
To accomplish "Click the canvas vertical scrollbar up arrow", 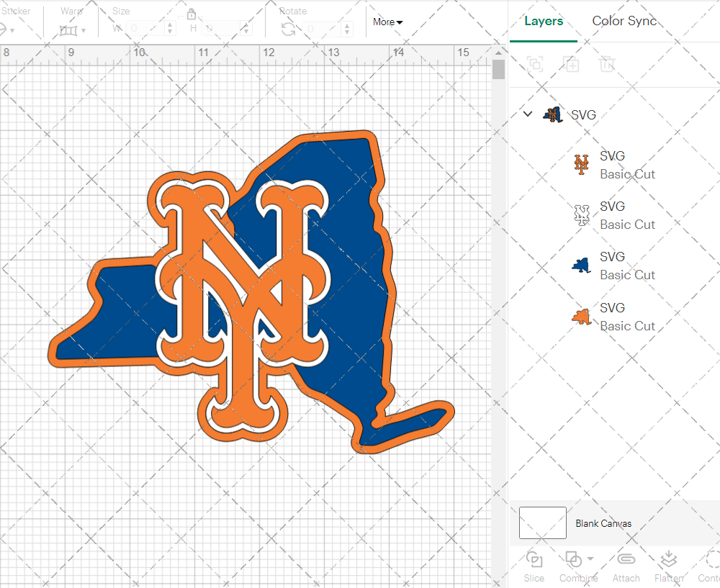I will 498,53.
